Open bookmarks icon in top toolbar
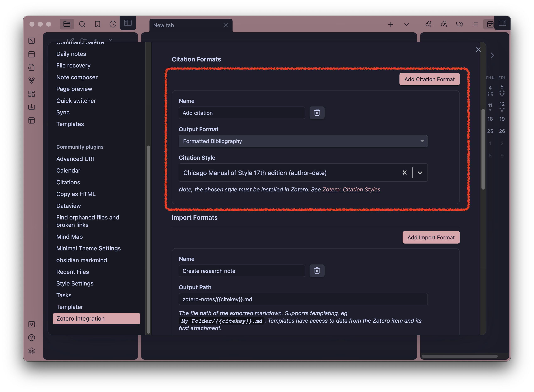 click(98, 24)
